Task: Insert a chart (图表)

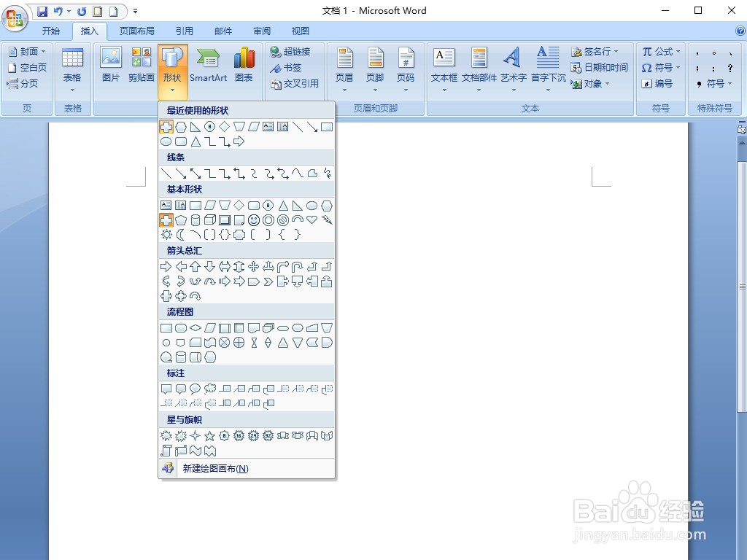Action: (244, 65)
